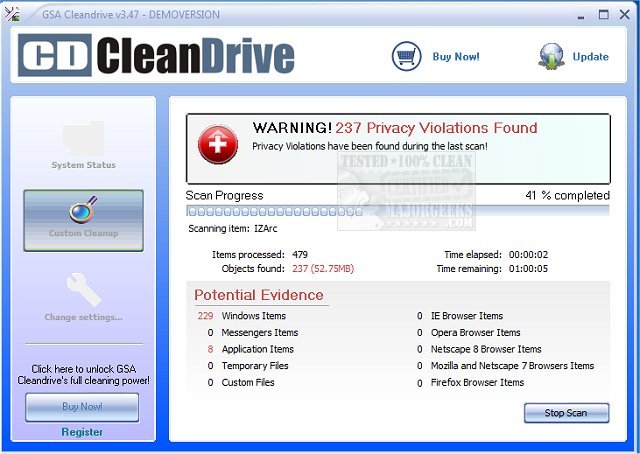Image resolution: width=640 pixels, height=454 pixels.
Task: Click the unlock full cleaning power text
Action: click(83, 375)
